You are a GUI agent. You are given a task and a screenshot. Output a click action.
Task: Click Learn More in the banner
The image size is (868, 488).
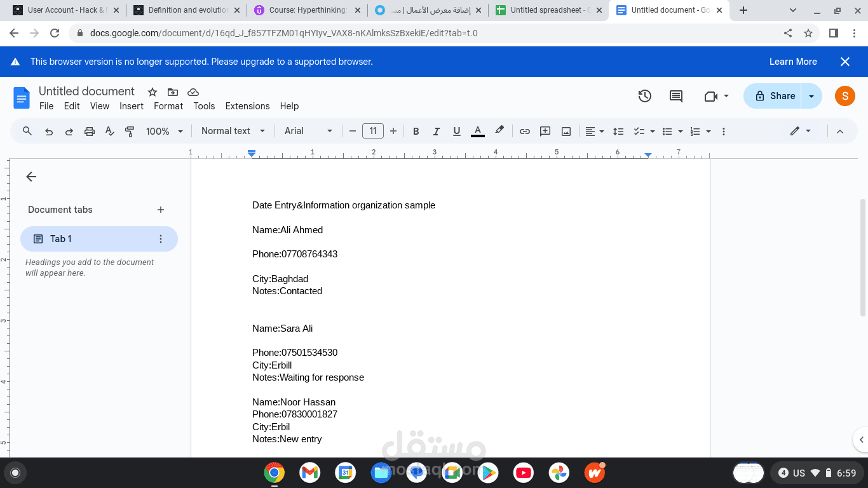(x=793, y=62)
